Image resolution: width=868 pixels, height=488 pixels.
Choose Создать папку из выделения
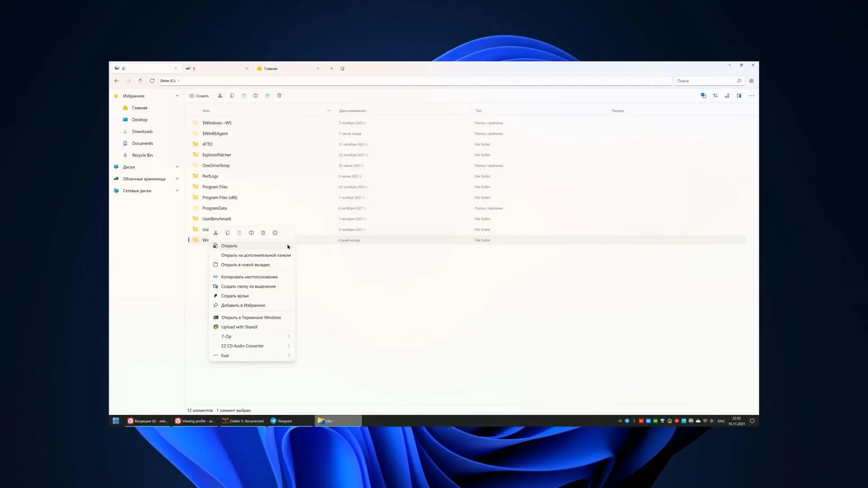[x=252, y=286]
